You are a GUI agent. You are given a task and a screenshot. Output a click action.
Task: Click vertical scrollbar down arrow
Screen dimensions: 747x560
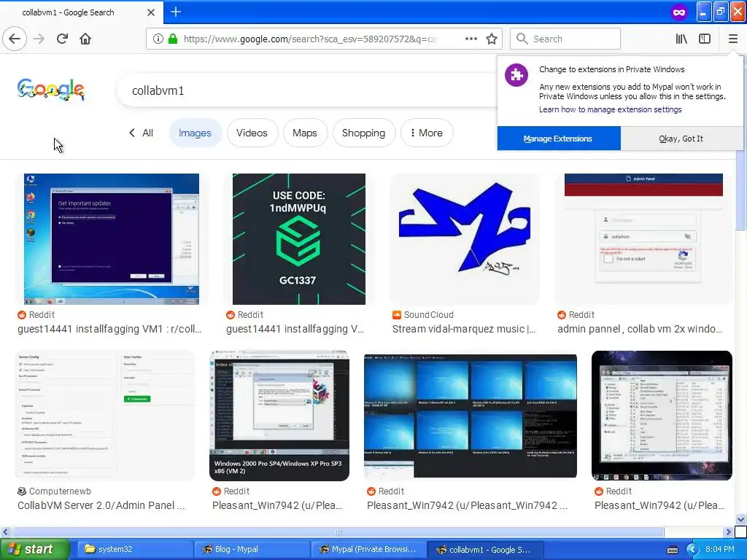[741, 519]
